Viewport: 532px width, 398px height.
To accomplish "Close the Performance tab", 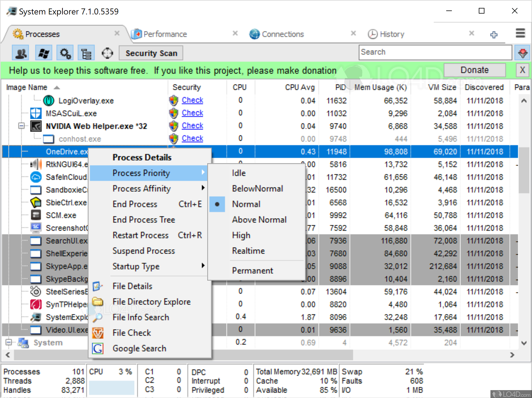I will [x=235, y=33].
